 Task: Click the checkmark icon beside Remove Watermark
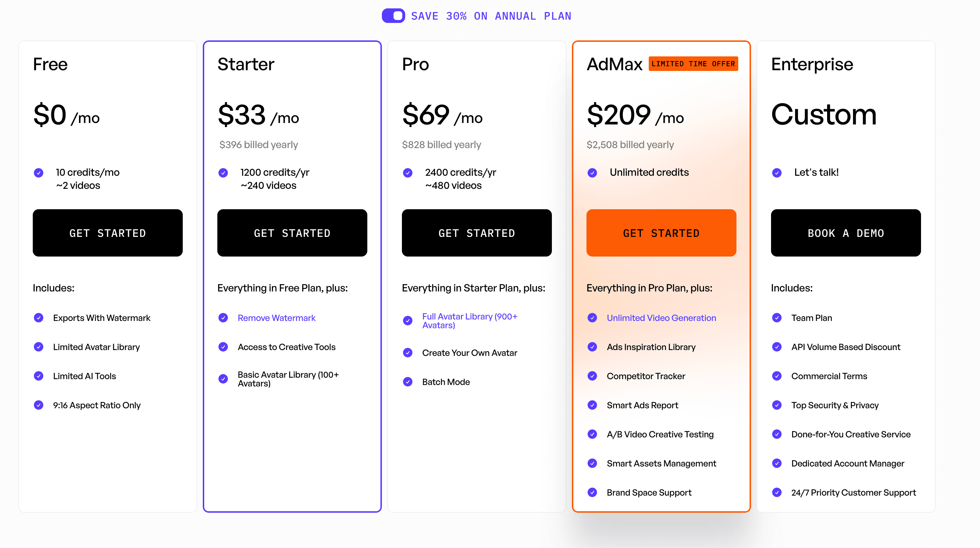click(x=223, y=318)
